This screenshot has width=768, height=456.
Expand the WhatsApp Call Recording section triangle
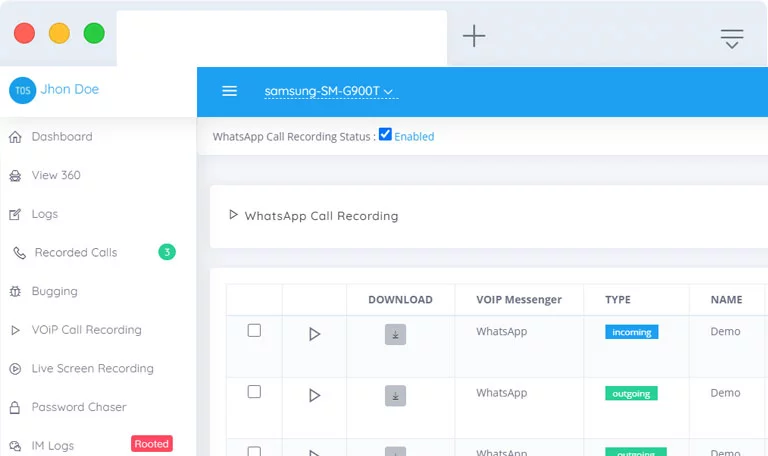tap(233, 215)
